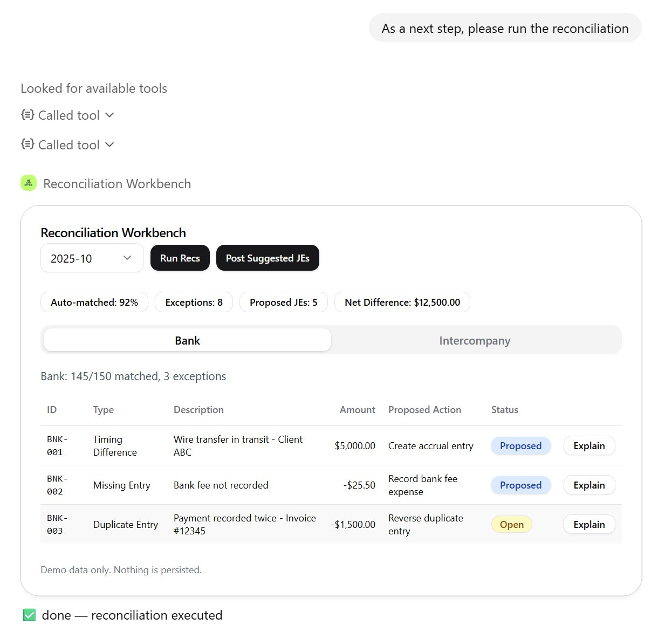The image size is (672, 639).
Task: Click the Proposed status badge for BNK-001
Action: pos(520,446)
